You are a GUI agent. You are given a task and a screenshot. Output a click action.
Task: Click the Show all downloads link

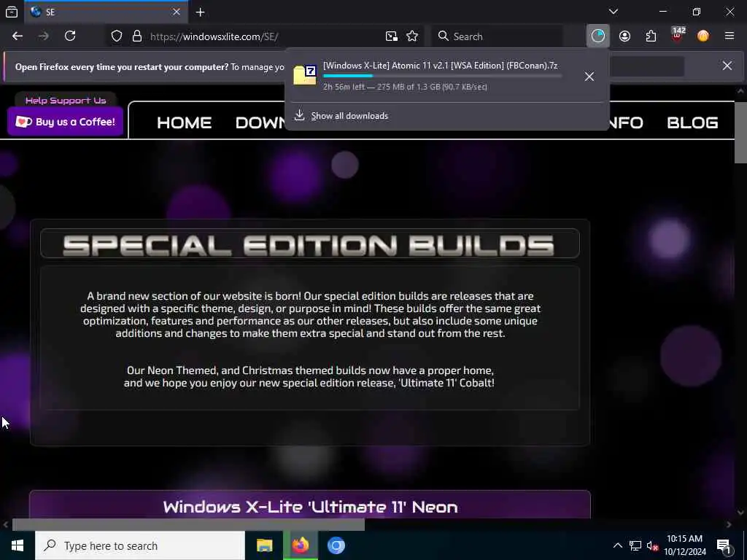(x=349, y=116)
